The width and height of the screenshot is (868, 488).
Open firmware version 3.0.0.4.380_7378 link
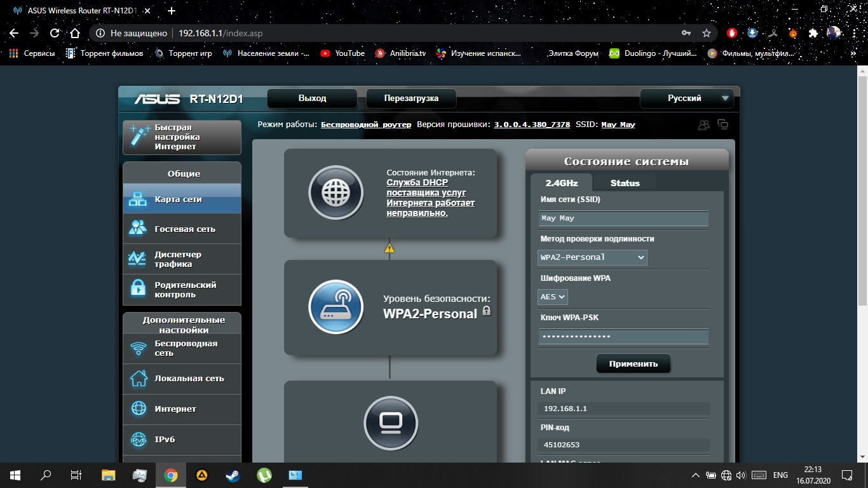(532, 125)
